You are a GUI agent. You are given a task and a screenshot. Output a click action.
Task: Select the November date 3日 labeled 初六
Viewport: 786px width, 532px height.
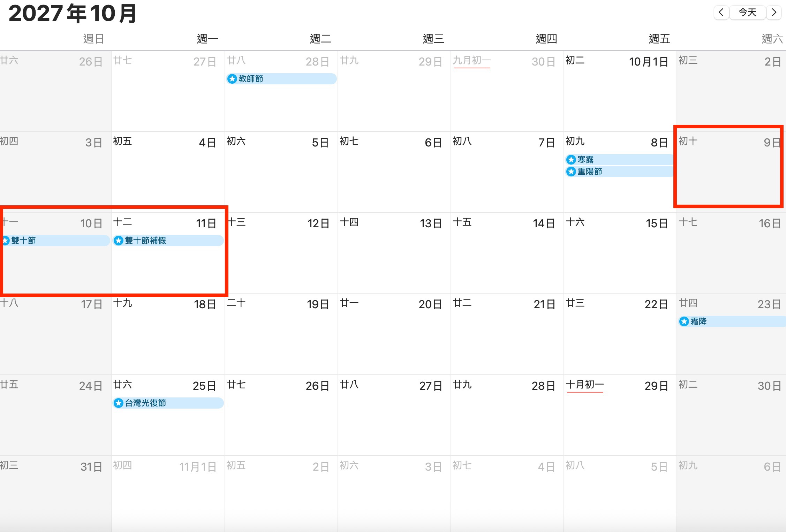tap(433, 467)
